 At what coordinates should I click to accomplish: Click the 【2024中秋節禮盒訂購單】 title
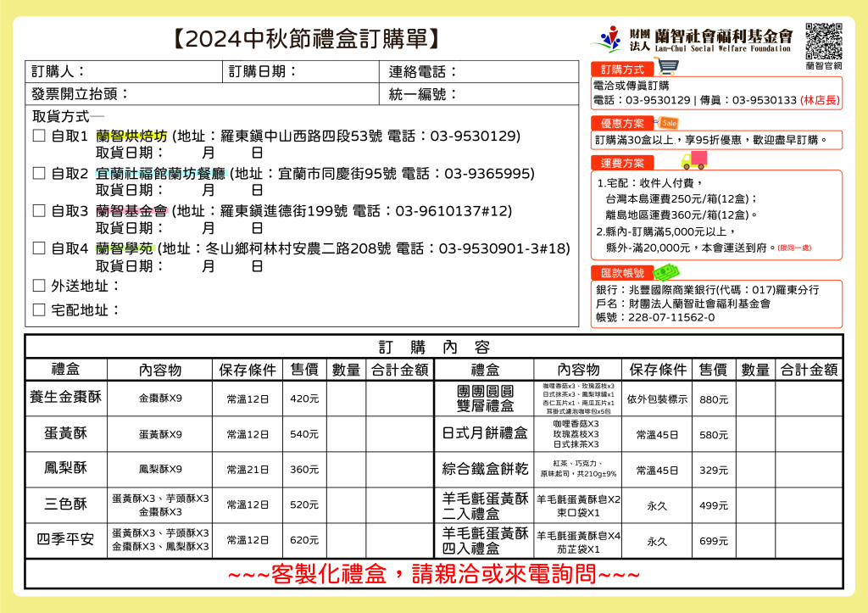306,39
